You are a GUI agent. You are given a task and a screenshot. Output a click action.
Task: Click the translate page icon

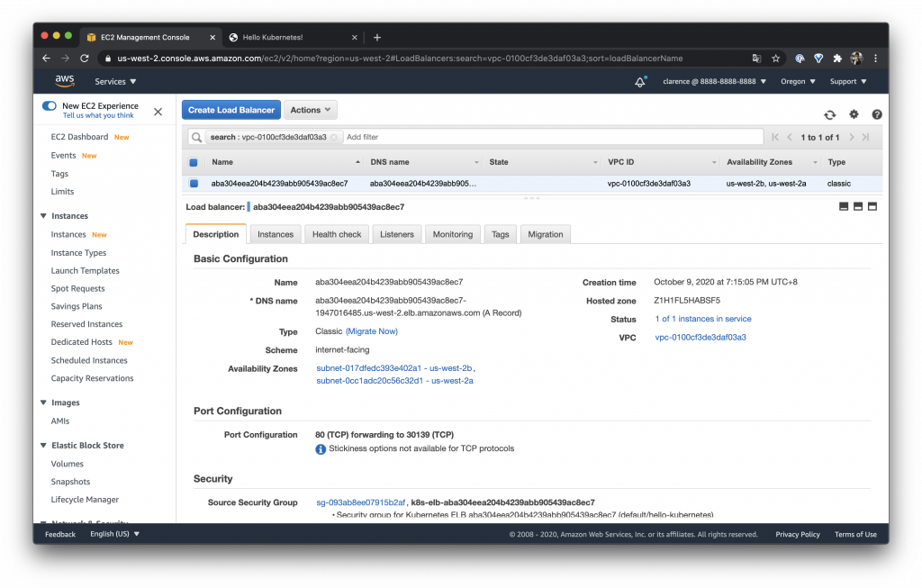click(x=756, y=59)
